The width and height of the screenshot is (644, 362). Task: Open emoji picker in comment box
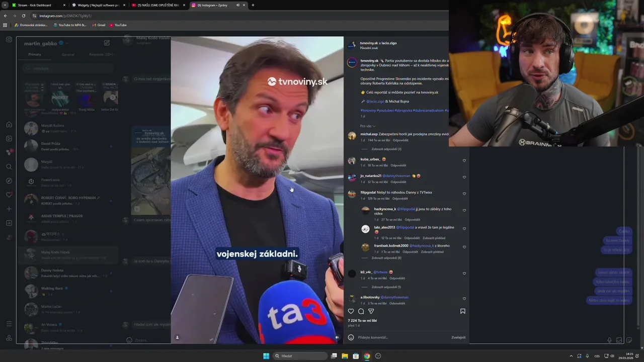pos(351,337)
